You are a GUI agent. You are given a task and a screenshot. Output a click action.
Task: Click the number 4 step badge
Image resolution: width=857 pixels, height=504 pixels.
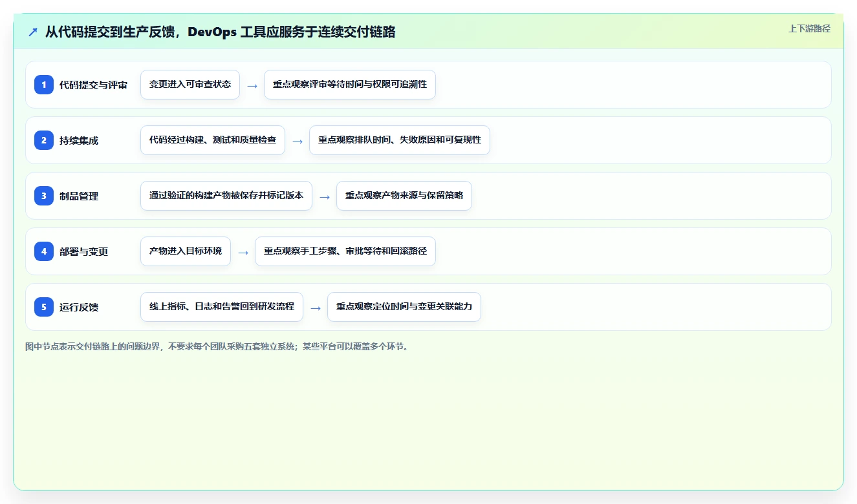point(44,251)
